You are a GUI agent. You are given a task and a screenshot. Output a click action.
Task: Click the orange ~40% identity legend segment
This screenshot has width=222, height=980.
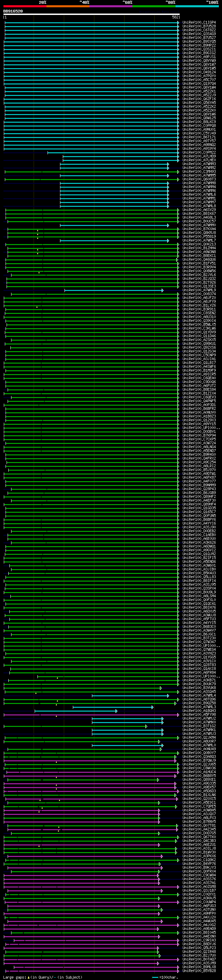click(x=68, y=6)
